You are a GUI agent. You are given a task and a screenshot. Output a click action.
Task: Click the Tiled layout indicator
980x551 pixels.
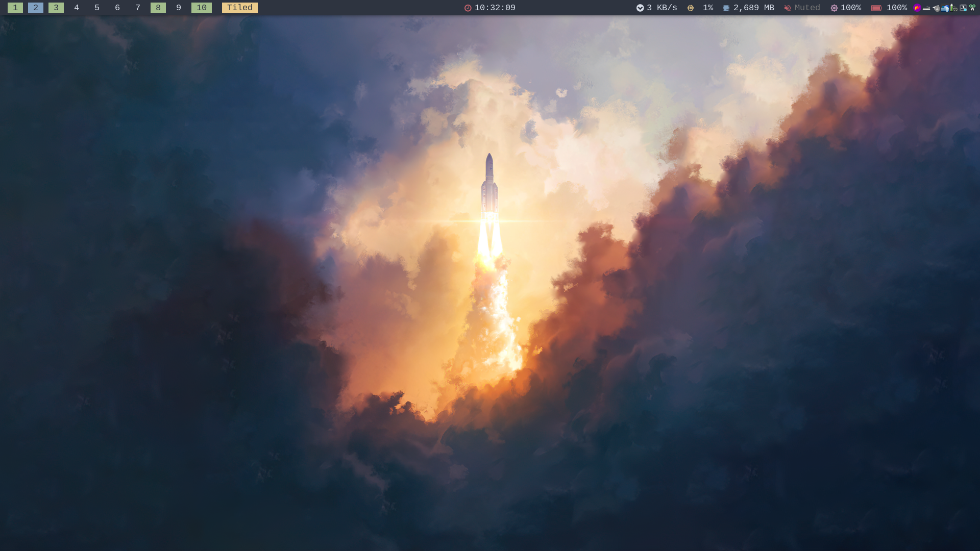tap(240, 8)
